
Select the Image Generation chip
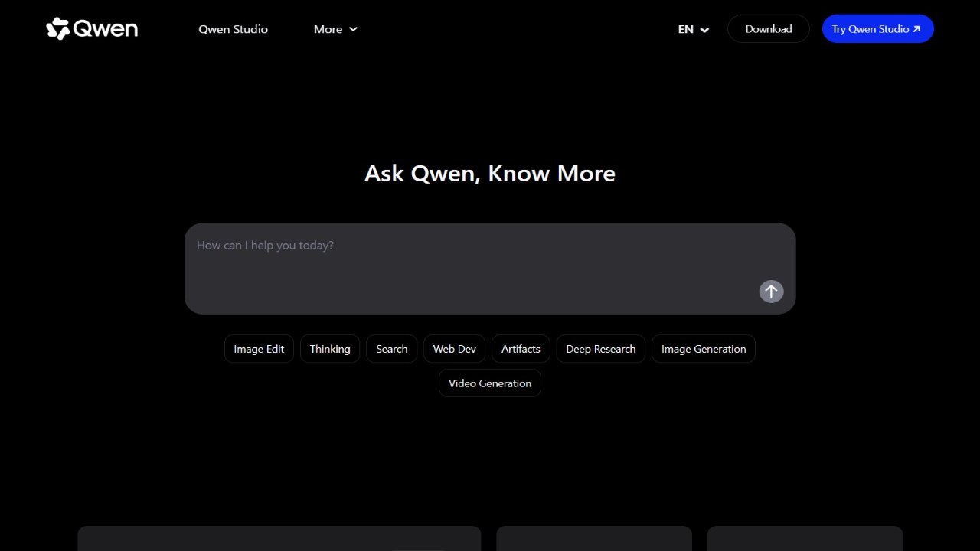(704, 349)
